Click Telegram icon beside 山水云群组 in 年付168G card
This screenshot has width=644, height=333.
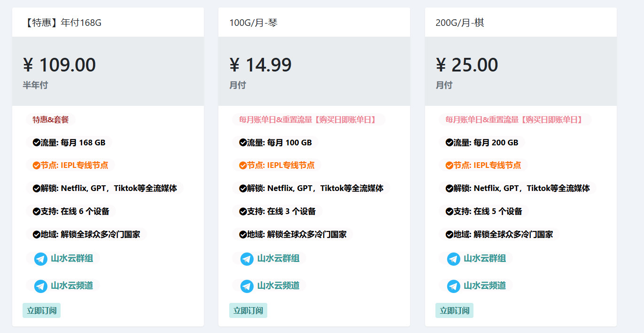[x=41, y=259]
